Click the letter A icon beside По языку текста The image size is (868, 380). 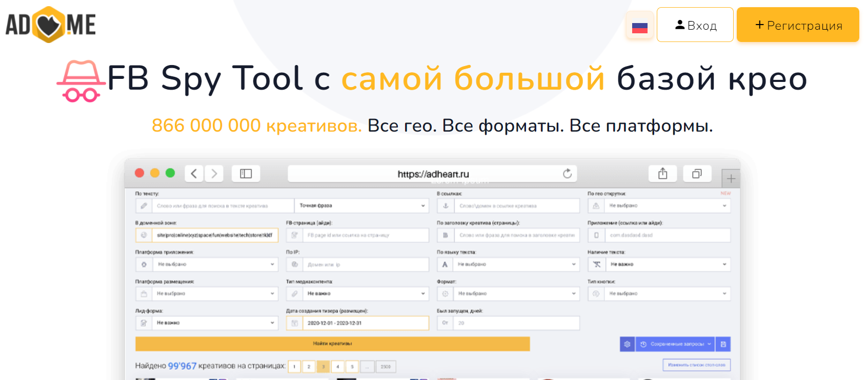446,264
